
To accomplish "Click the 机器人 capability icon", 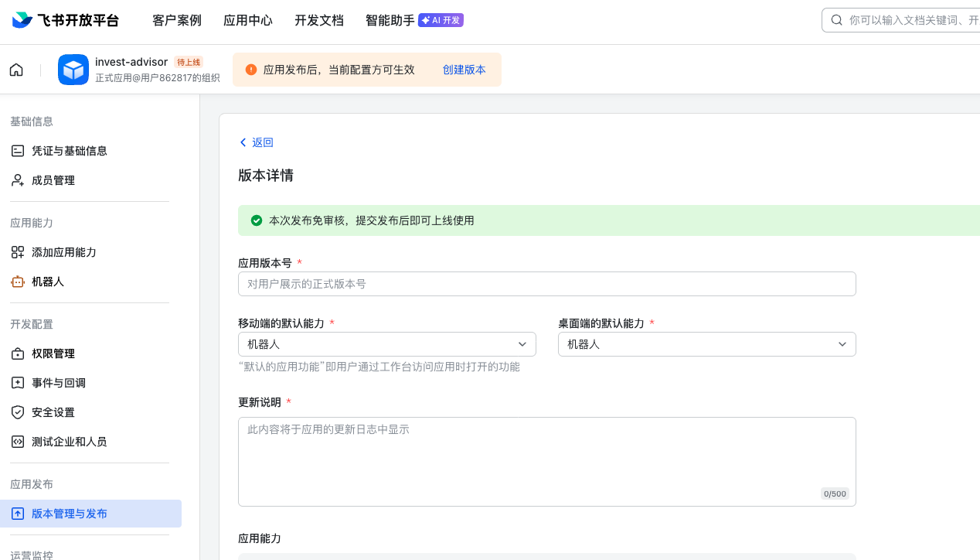I will [17, 282].
